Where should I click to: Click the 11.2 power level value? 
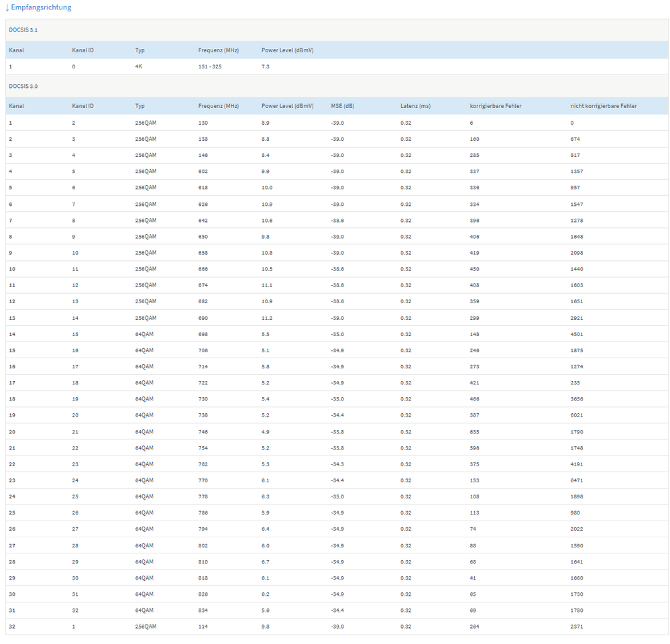[267, 318]
